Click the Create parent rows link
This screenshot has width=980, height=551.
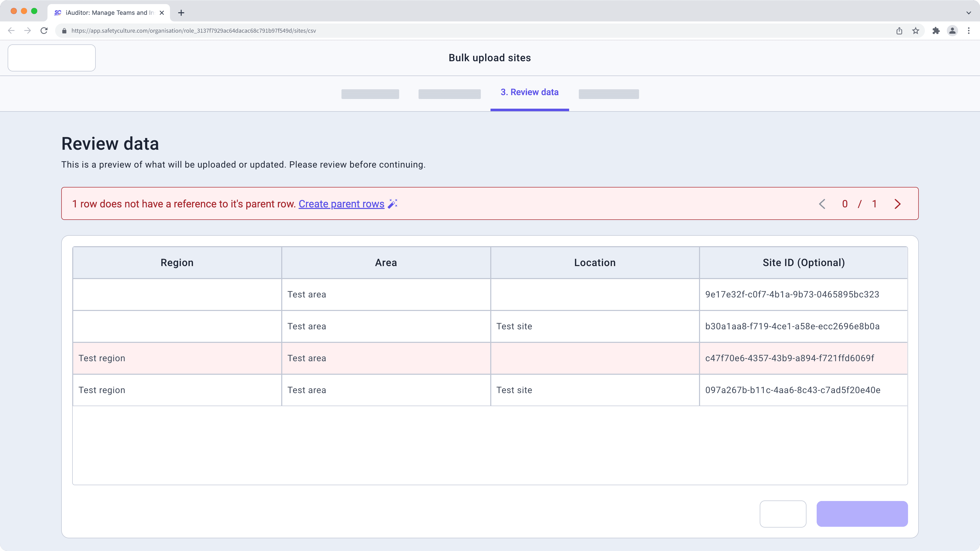tap(341, 204)
